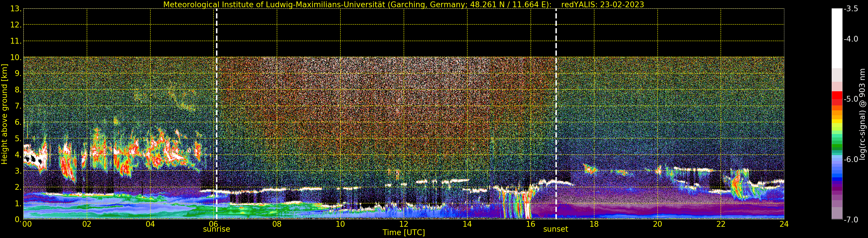Click the 'sunset' label below the axis

coord(555,229)
